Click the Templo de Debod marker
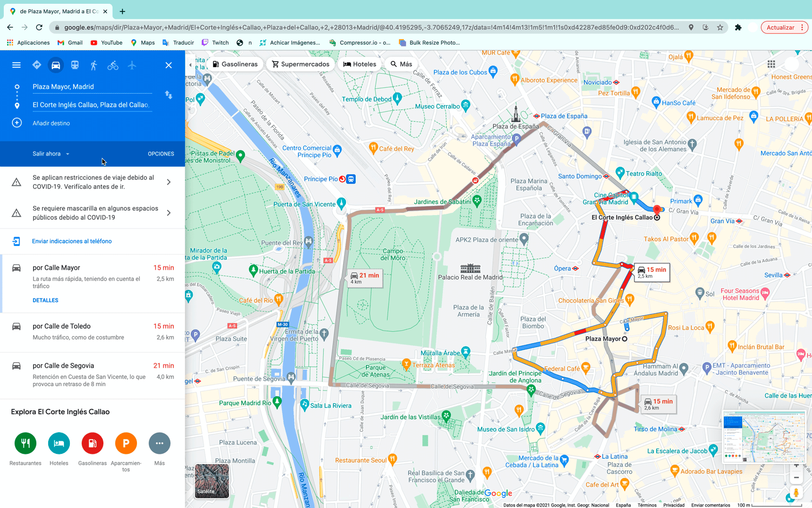The image size is (812, 508). point(397,98)
